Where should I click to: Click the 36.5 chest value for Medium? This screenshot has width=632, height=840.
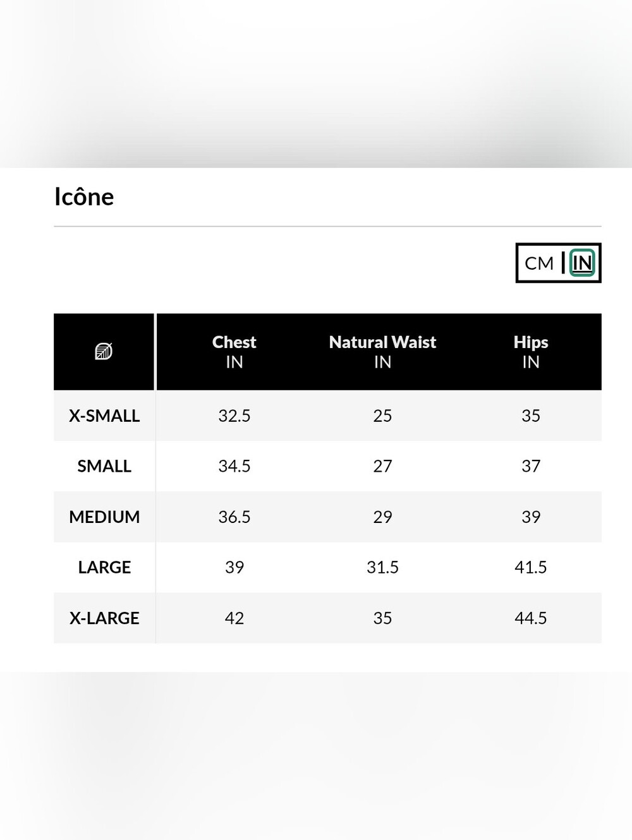point(234,517)
